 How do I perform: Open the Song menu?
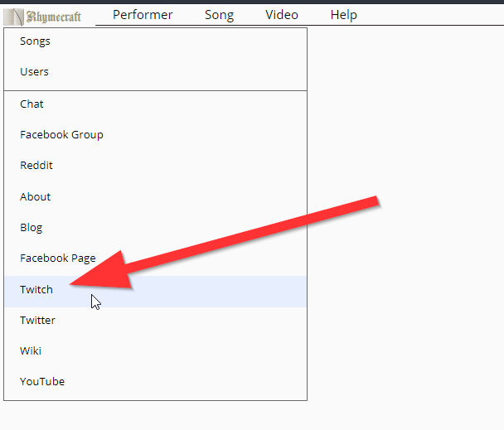[x=219, y=15]
